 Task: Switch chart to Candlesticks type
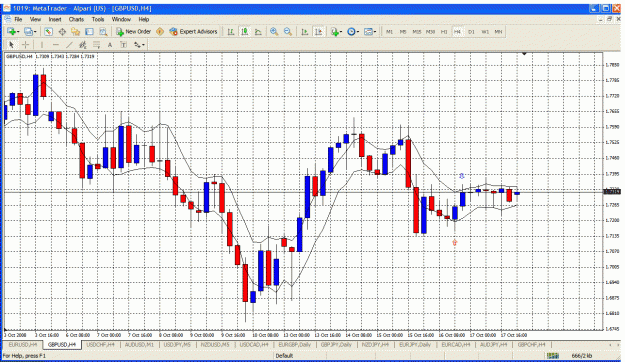pyautogui.click(x=245, y=32)
